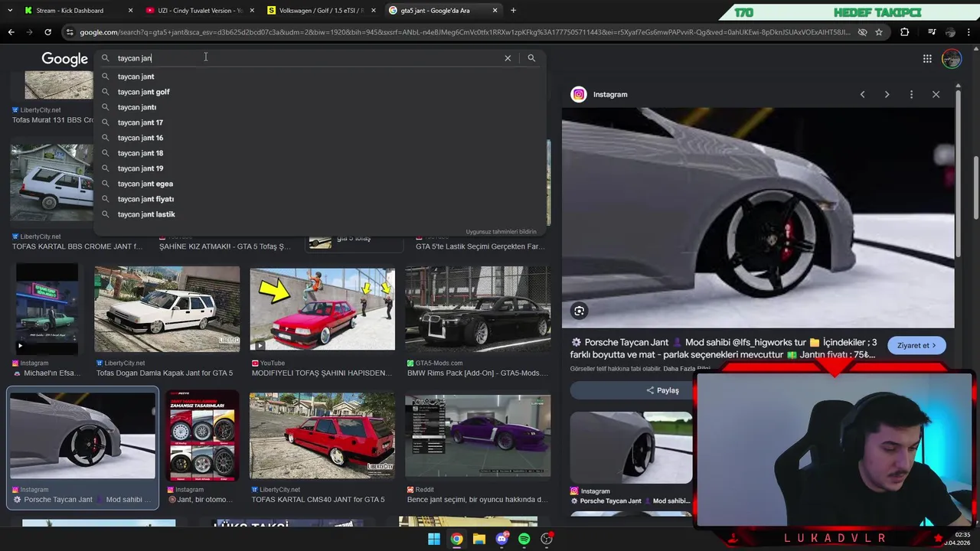This screenshot has height=551, width=980.
Task: Choose the "taycan jant 16" suggestion
Action: (320, 138)
